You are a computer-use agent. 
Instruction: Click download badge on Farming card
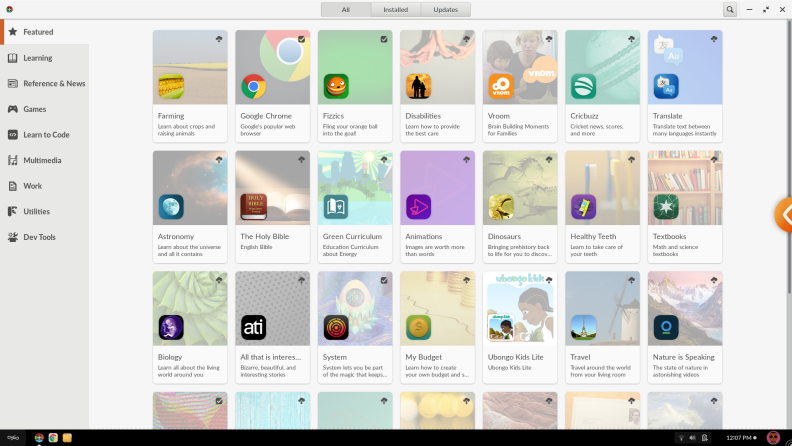coord(219,39)
